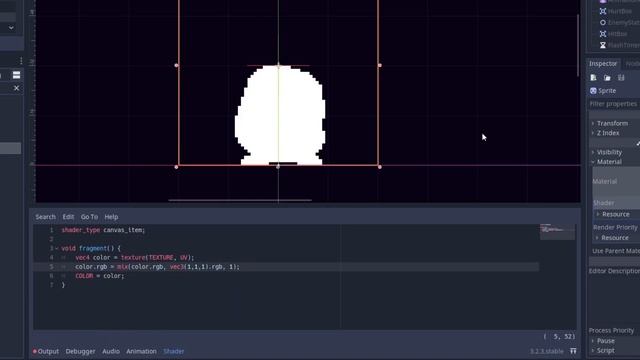Open the shader editor Search menu
This screenshot has height=360, width=640.
click(x=45, y=217)
